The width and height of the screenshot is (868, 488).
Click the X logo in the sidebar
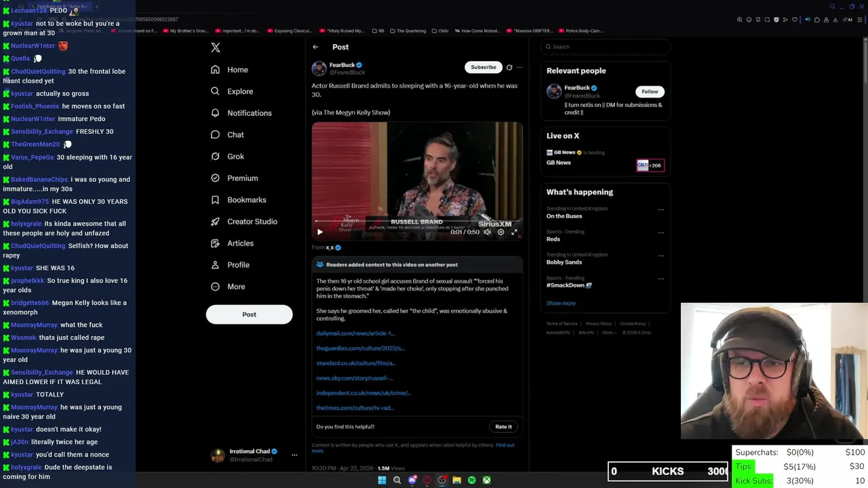tap(216, 47)
